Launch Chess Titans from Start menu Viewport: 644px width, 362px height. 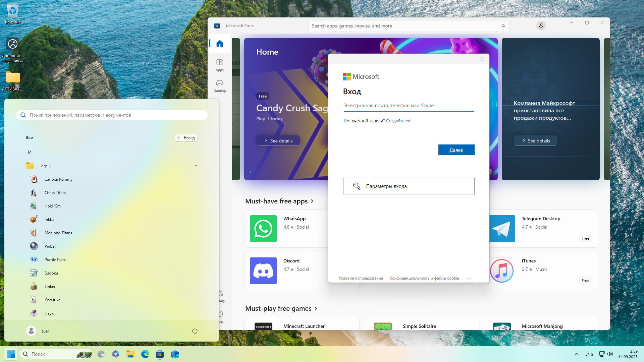pos(112,193)
